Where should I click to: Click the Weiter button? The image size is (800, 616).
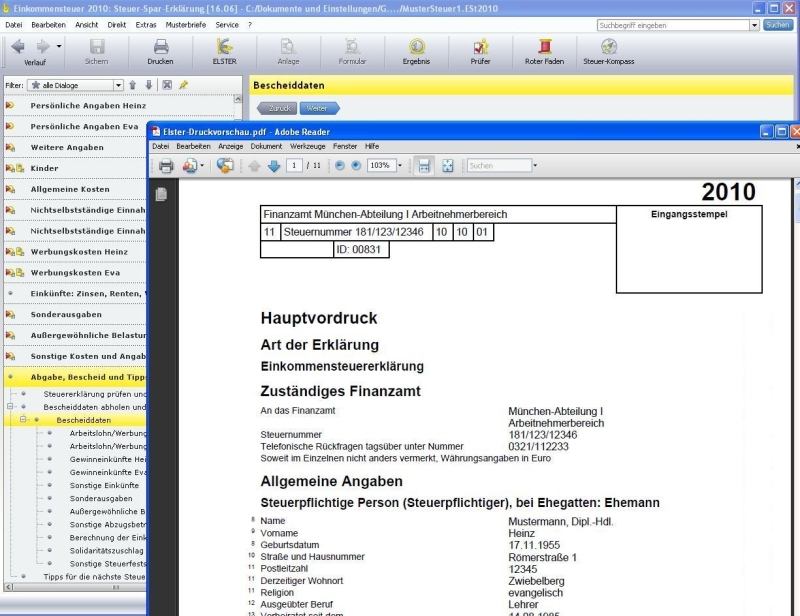[x=319, y=108]
